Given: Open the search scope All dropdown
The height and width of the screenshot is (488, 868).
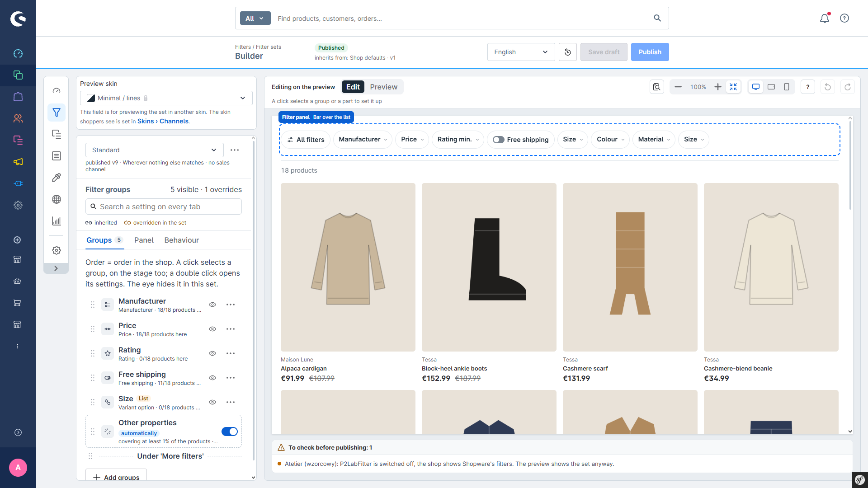Looking at the screenshot, I should pos(255,18).
